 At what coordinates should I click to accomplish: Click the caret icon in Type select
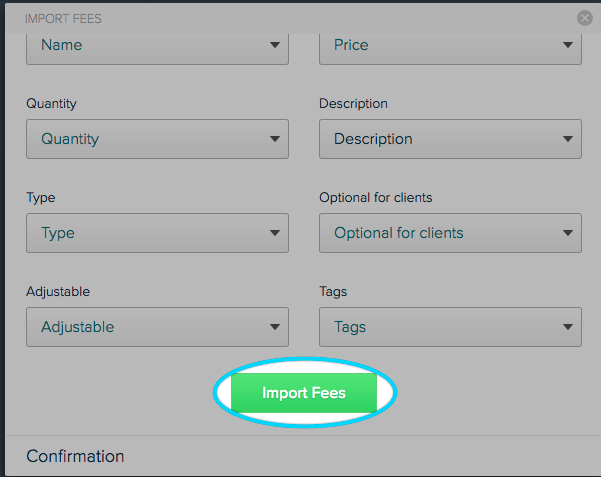click(275, 233)
